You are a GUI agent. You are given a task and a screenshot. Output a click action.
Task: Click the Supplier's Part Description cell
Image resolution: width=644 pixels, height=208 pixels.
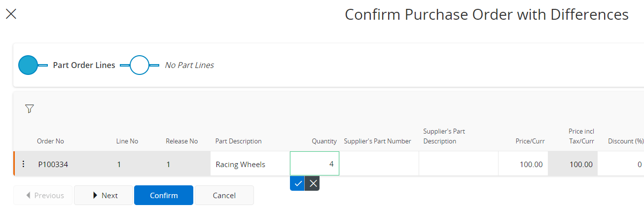458,164
